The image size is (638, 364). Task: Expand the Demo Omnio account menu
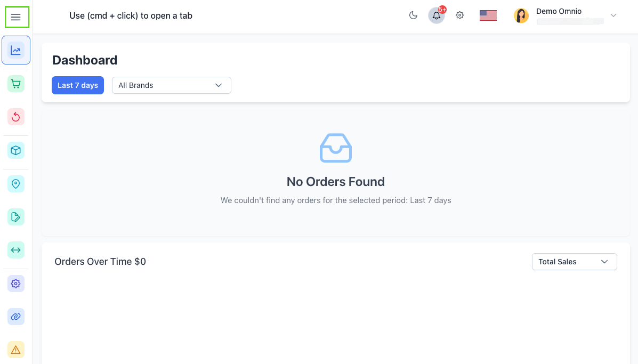pos(613,15)
